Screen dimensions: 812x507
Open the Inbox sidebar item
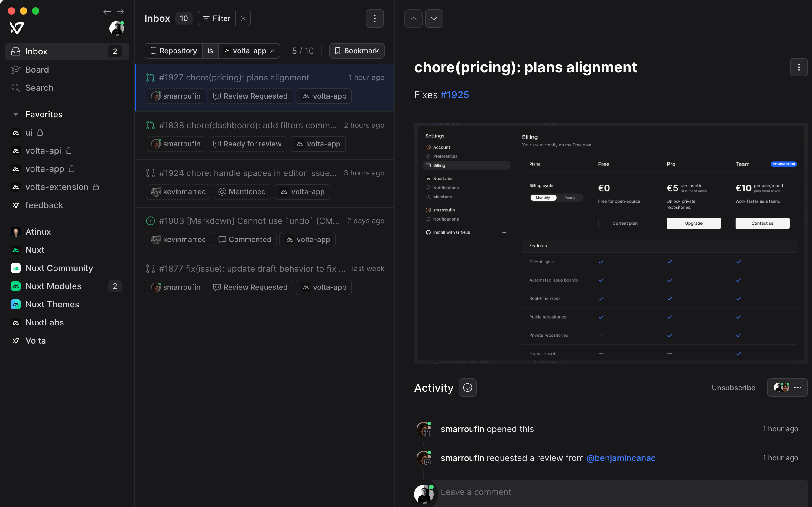pos(67,51)
